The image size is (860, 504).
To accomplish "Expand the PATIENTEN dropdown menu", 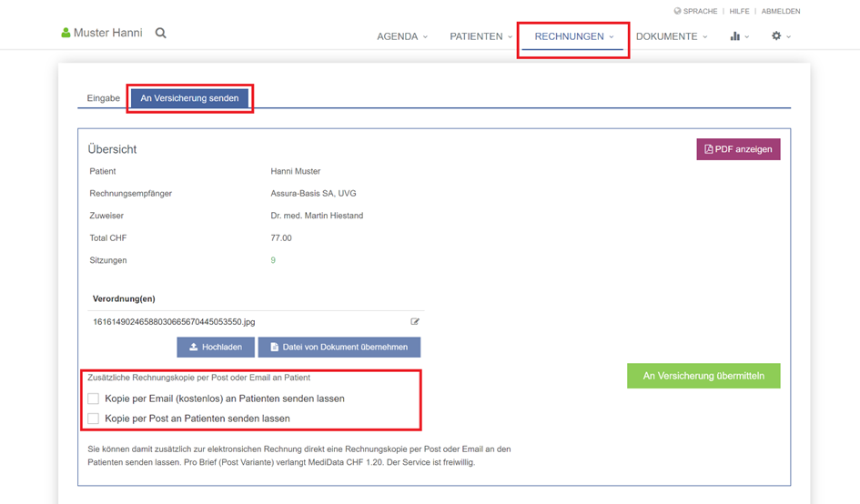I will click(481, 36).
